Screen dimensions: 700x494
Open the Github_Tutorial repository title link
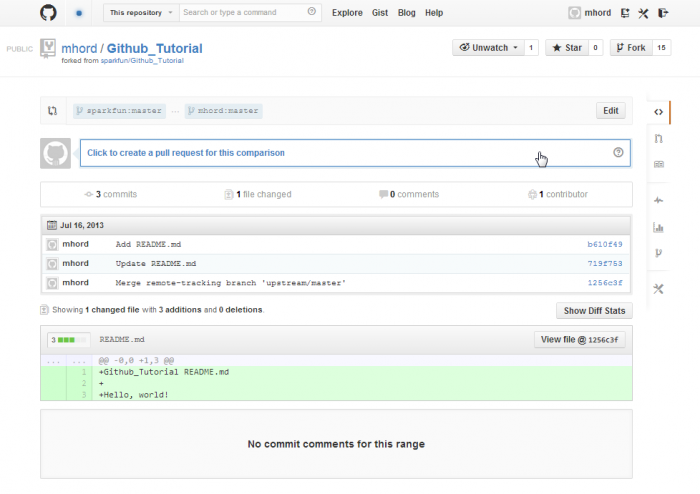coord(154,48)
